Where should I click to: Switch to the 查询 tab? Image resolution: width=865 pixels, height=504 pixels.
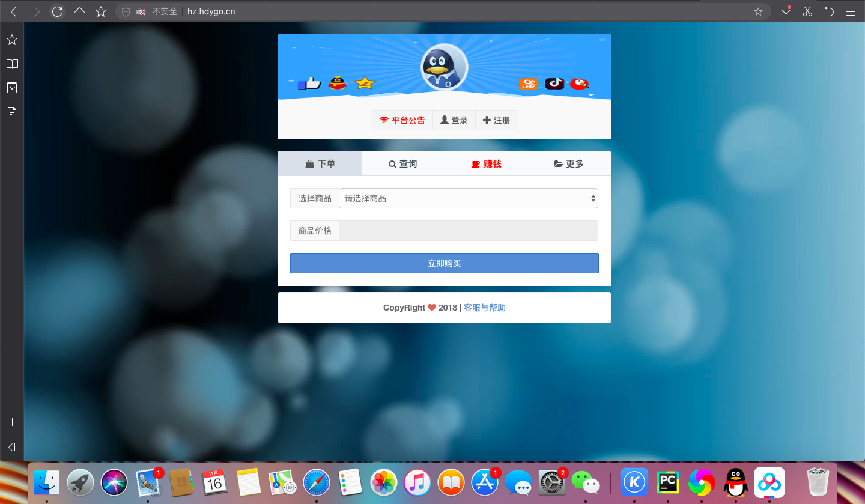click(402, 164)
